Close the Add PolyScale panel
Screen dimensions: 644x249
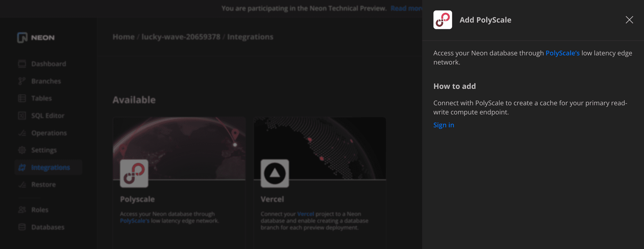[x=629, y=20]
